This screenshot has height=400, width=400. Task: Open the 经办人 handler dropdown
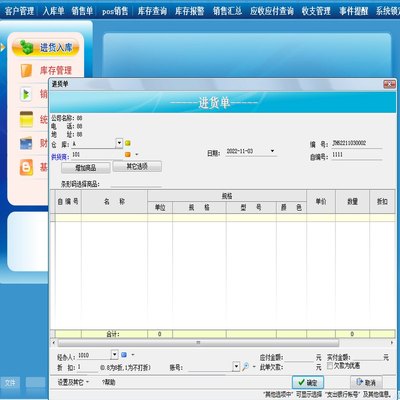tap(114, 354)
